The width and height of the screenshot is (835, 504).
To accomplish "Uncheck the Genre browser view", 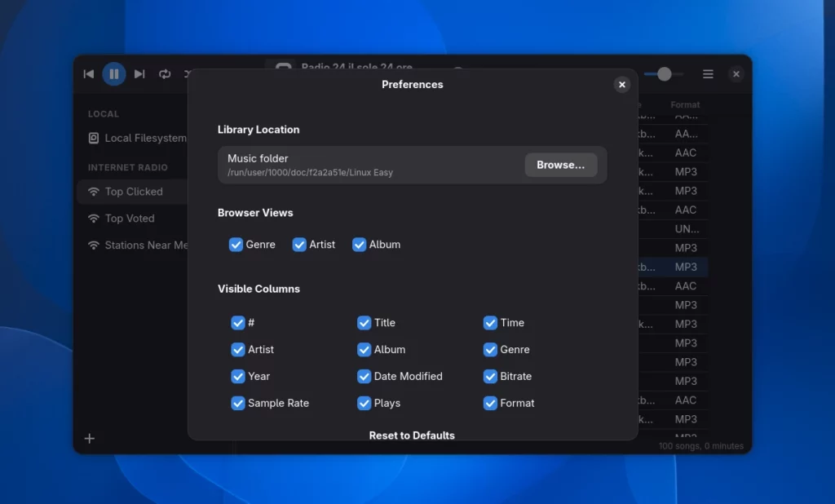I will [x=236, y=245].
